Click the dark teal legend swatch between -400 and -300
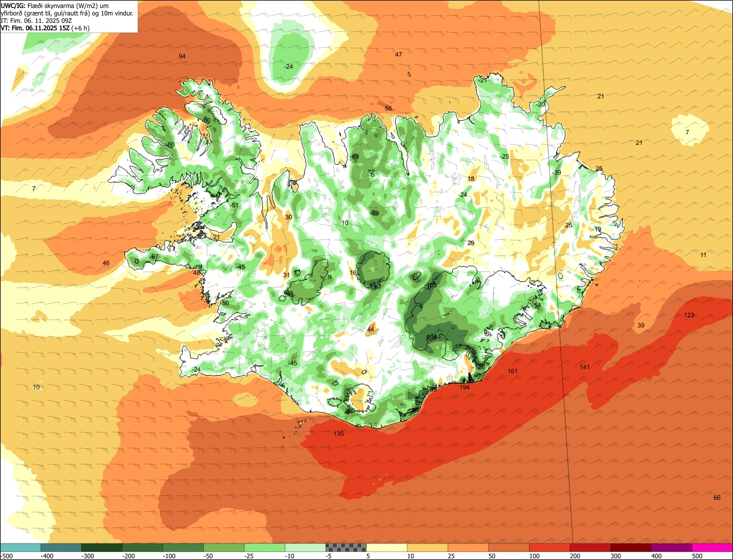The width and height of the screenshot is (733, 560). pyautogui.click(x=61, y=547)
